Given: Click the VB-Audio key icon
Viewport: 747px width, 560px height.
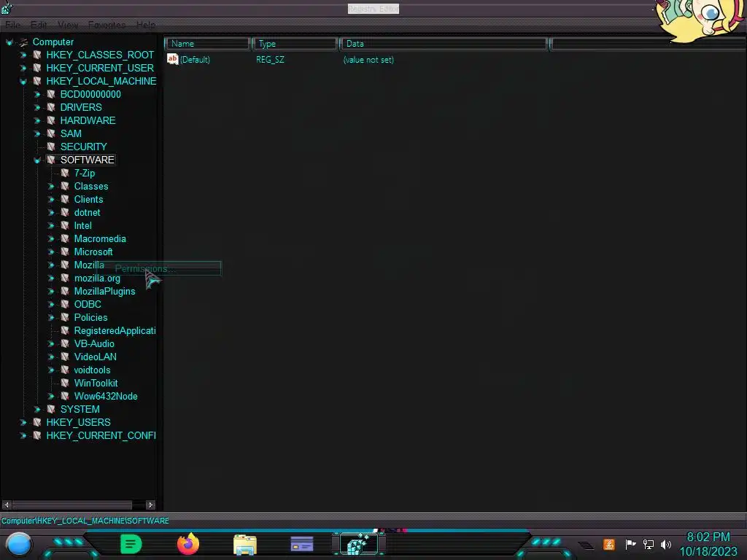Looking at the screenshot, I should (65, 343).
